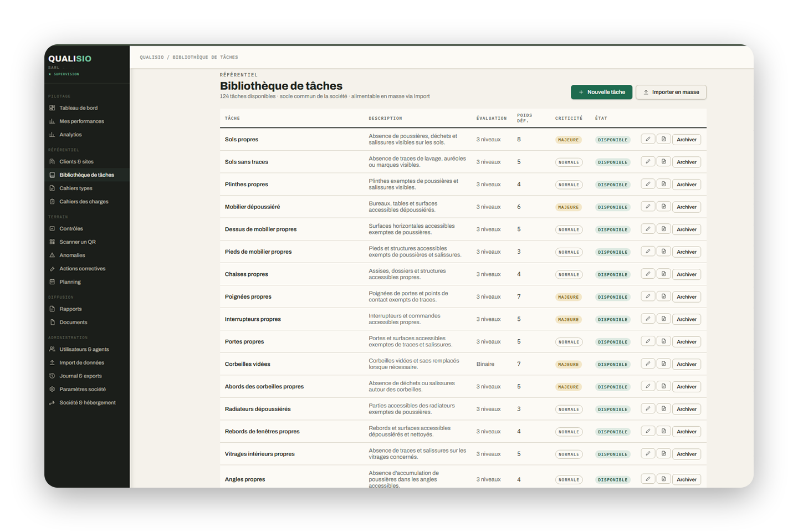This screenshot has height=532, width=798.
Task: Click the edit pencil for Radiateurs dépoussiérés
Action: [648, 408]
